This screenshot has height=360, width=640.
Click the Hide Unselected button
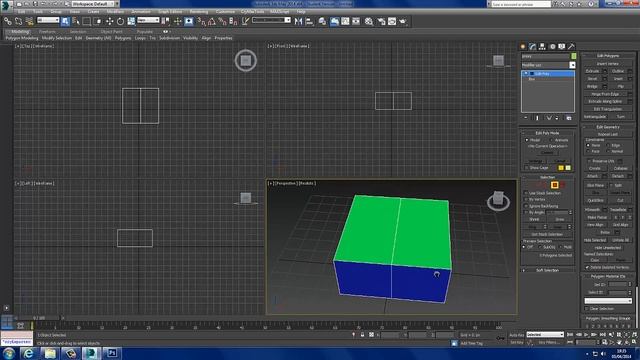click(x=607, y=247)
